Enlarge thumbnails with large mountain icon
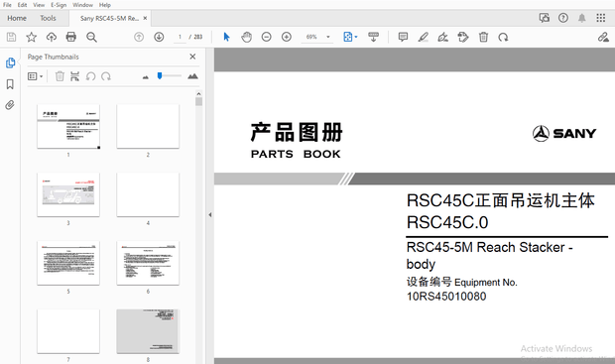Image resolution: width=615 pixels, height=364 pixels. click(x=192, y=76)
